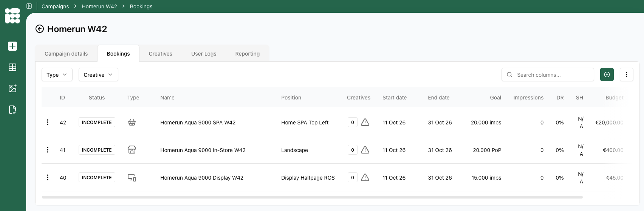Click the plus create icon in sidebar
The image size is (644, 211).
[12, 46]
